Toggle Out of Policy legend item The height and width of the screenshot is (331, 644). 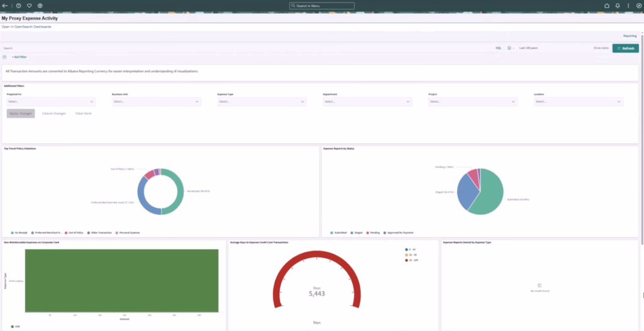(74, 232)
